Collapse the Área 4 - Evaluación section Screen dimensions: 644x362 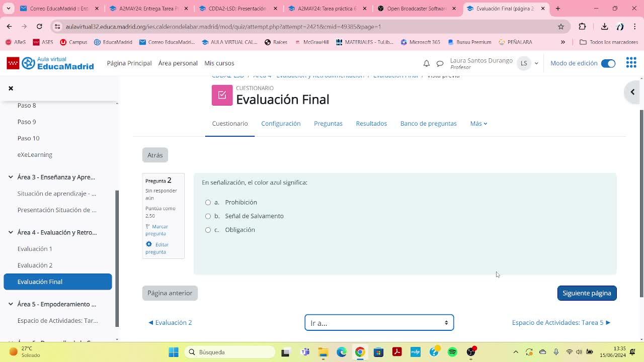(x=11, y=232)
